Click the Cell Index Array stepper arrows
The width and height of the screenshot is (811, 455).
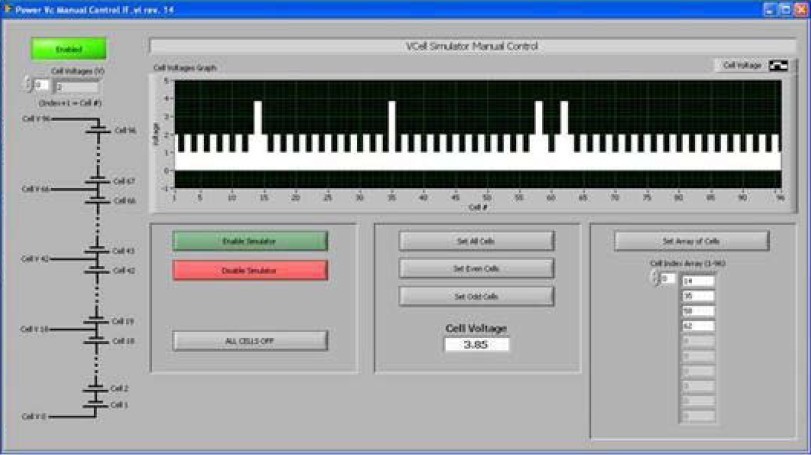[654, 279]
